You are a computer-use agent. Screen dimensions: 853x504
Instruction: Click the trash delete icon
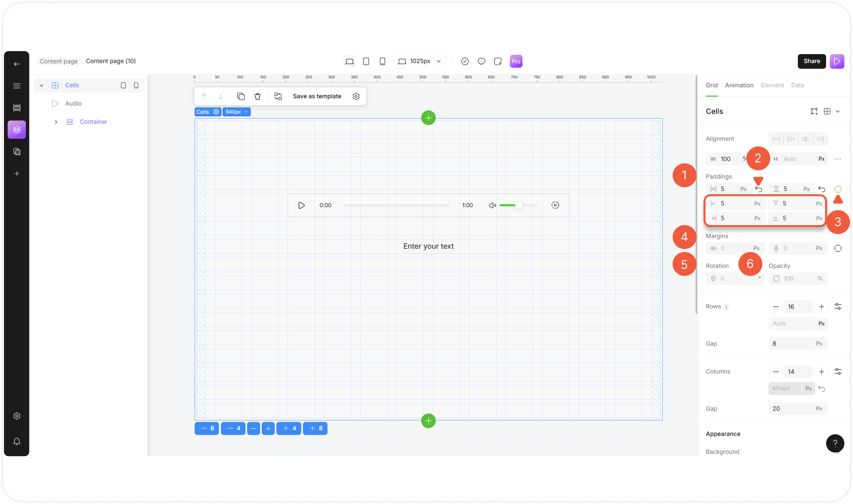[x=257, y=97]
